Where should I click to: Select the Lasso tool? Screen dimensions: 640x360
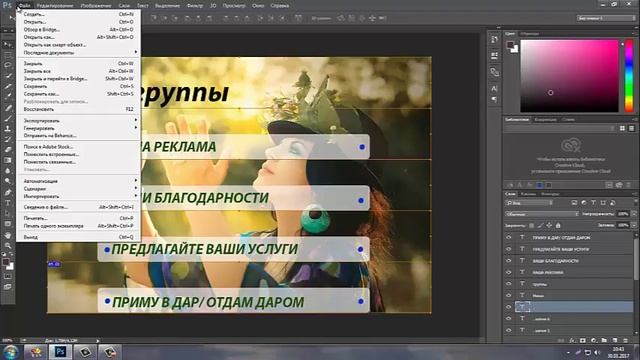7,65
